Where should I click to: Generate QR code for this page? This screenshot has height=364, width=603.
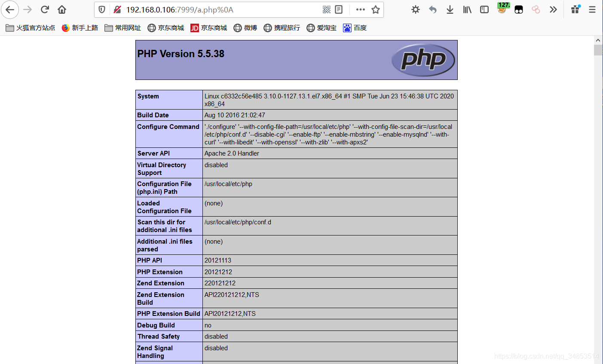click(x=327, y=9)
